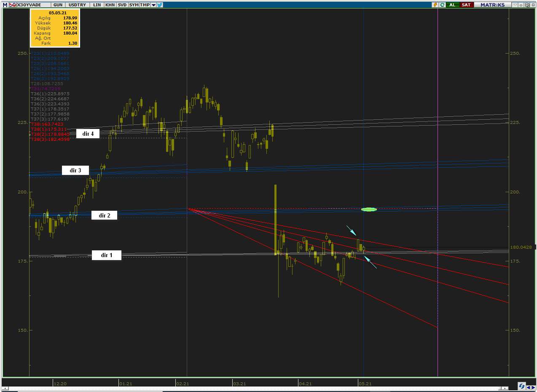Click the blue sync icon at bottom right
537x392 pixels.
click(522, 386)
